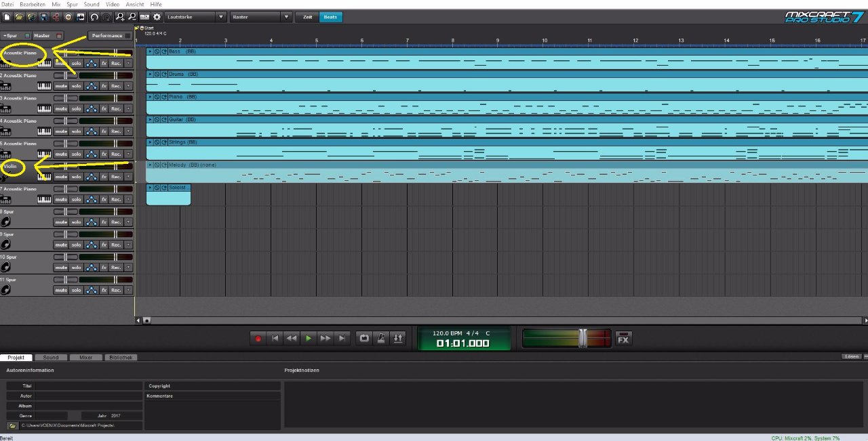Click the folder icon beside project path
The height and width of the screenshot is (441, 868).
(x=13, y=425)
